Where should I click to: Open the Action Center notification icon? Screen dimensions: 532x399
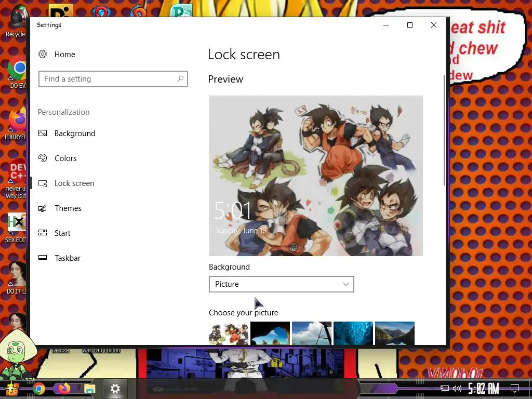click(515, 389)
